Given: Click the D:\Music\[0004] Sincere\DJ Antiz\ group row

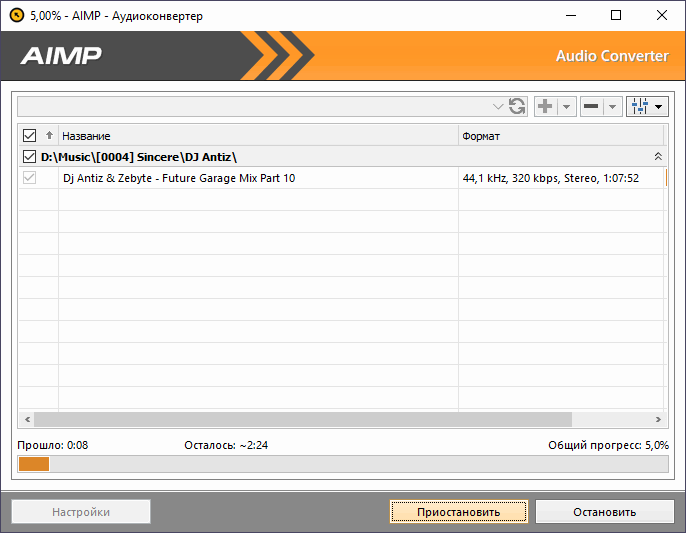Looking at the screenshot, I should point(342,156).
